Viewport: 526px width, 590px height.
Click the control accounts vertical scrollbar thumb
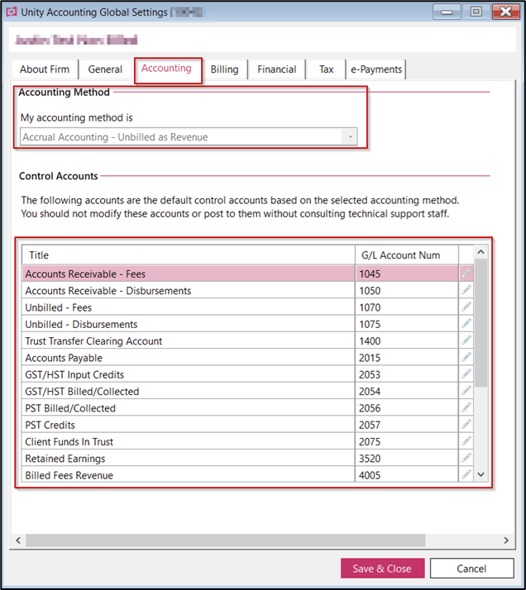click(481, 323)
